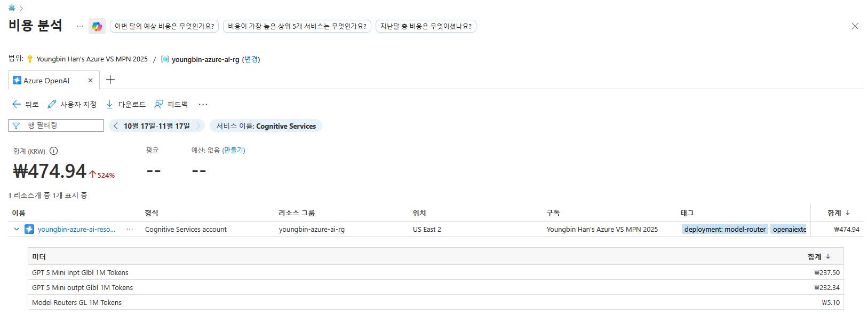868x314 pixels.
Task: Open the toolbar more options ellipsis
Action: [x=203, y=105]
